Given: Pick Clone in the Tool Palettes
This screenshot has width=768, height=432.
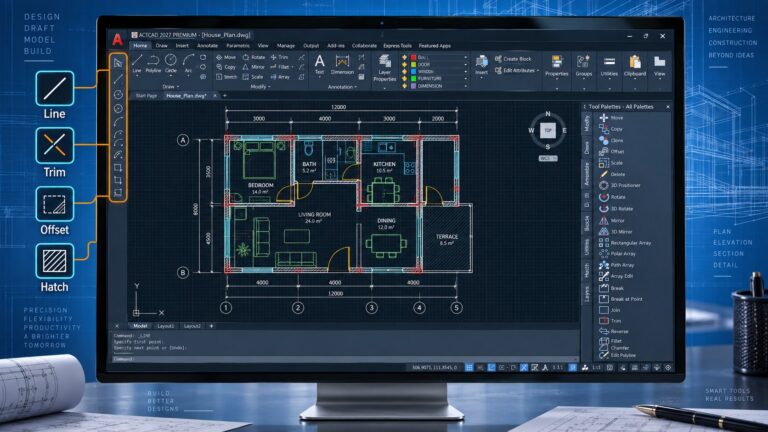Looking at the screenshot, I should coord(611,140).
